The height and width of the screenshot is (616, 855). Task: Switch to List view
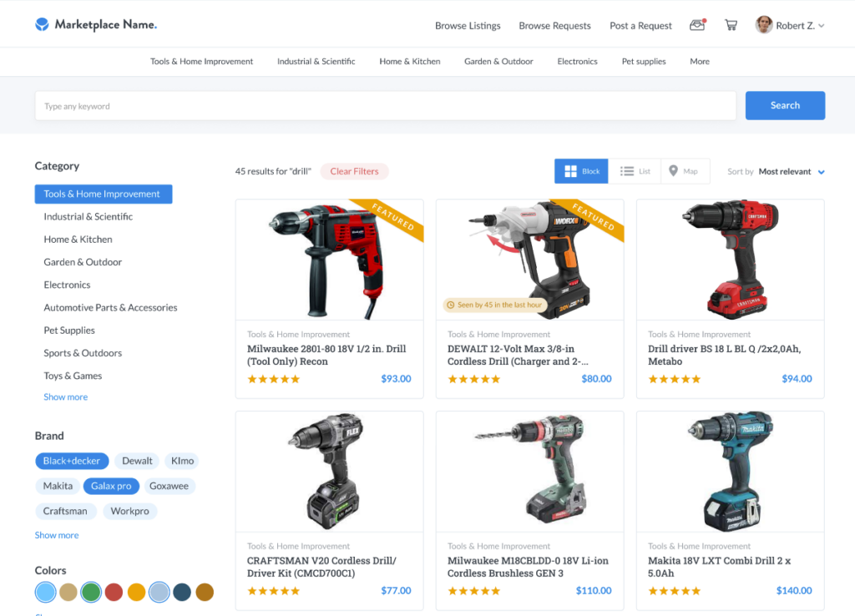pyautogui.click(x=635, y=171)
